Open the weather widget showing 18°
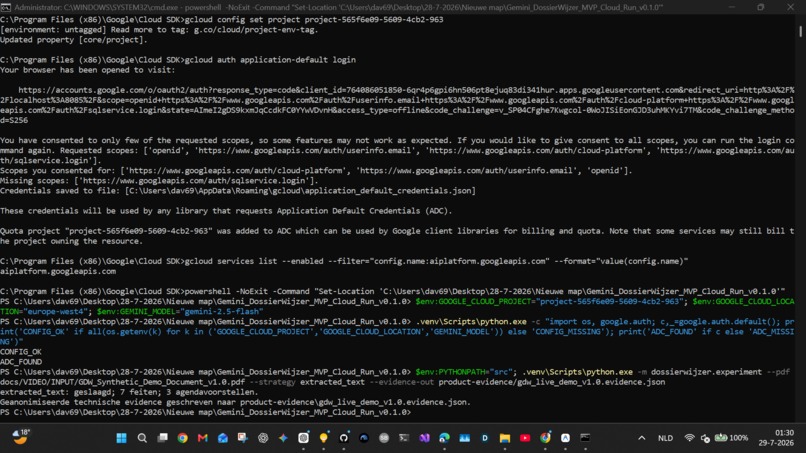 (21, 437)
